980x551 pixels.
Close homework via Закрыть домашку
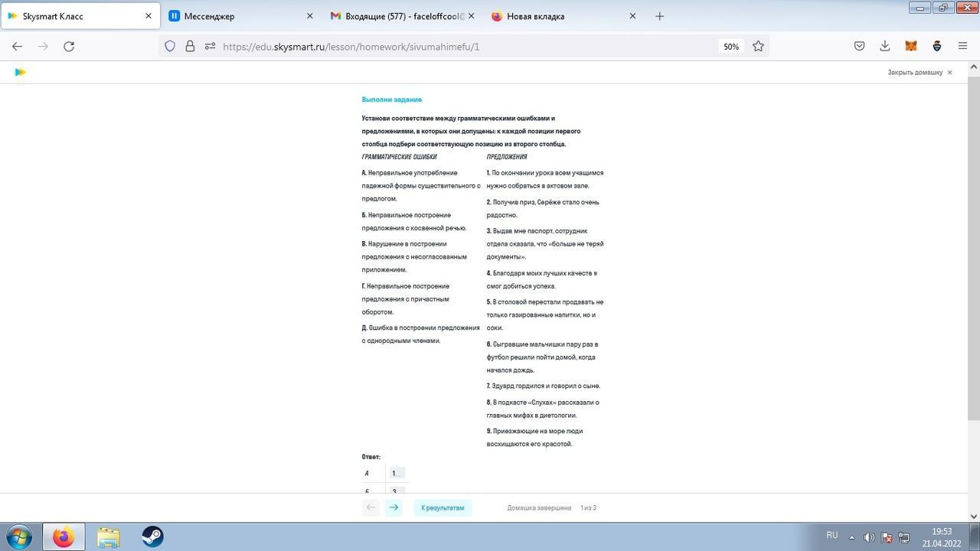(920, 72)
